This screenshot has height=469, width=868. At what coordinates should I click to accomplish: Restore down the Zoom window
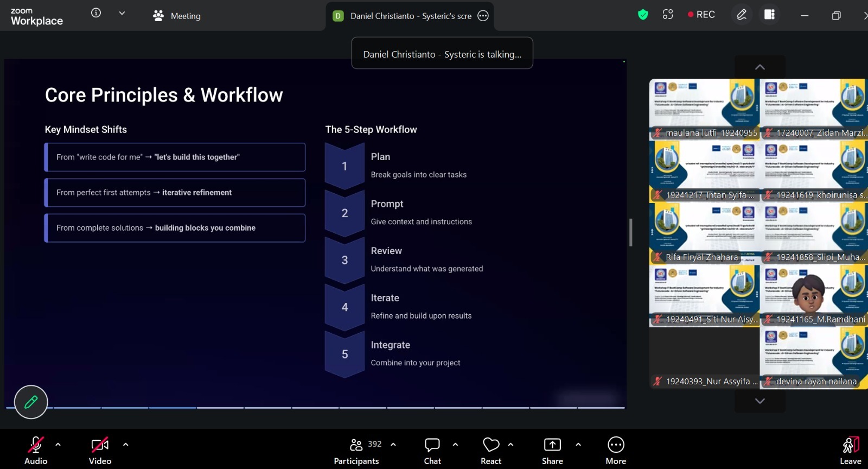coord(836,15)
